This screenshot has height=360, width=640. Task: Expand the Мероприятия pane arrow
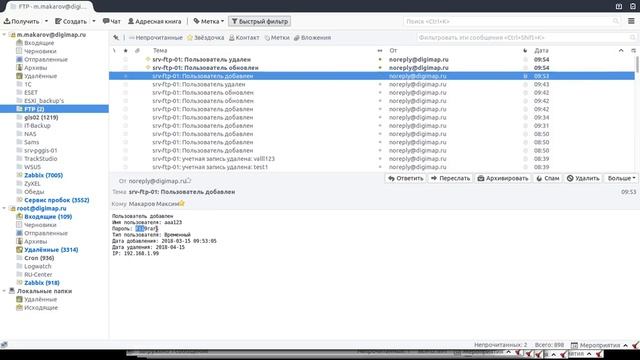[625, 345]
